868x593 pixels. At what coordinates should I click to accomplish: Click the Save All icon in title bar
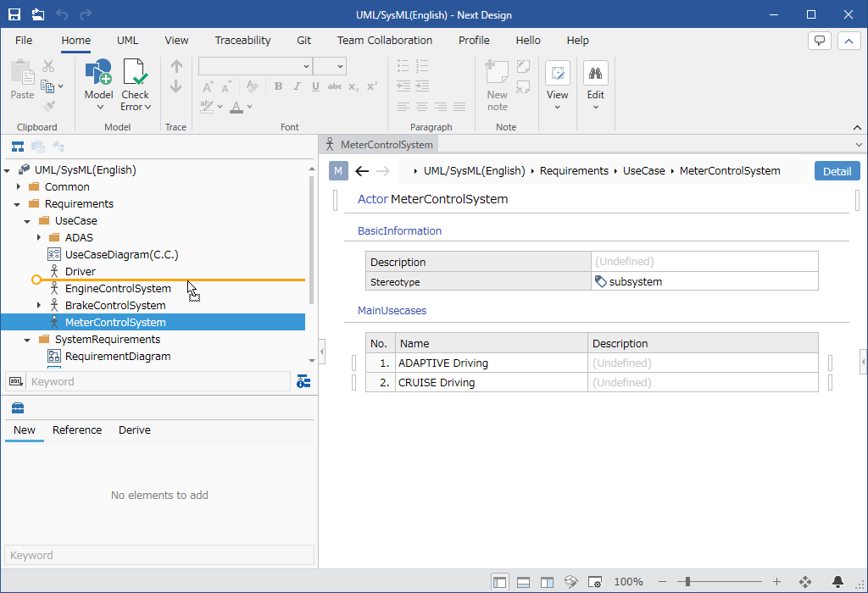click(37, 14)
